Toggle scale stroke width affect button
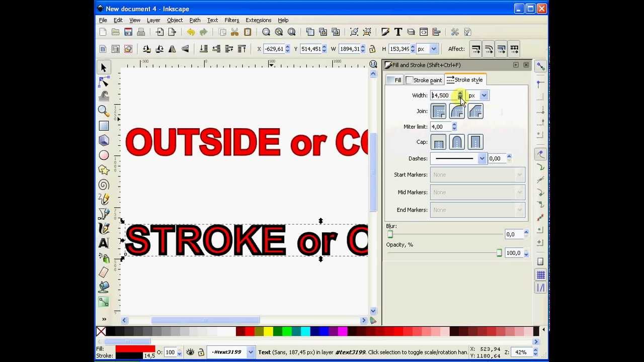This screenshot has width=644, height=362. [475, 49]
